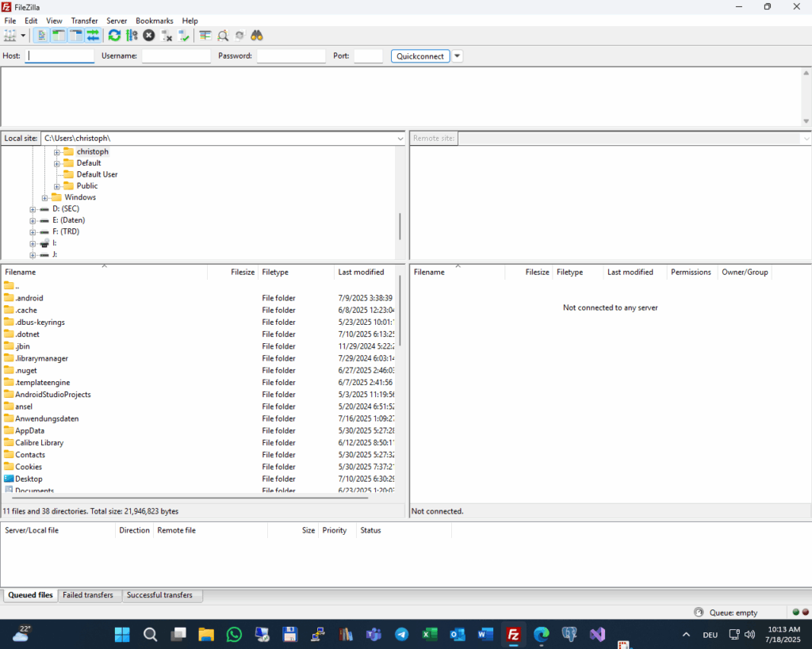Open Windows taskbar search
812x649 pixels.
tap(150, 635)
